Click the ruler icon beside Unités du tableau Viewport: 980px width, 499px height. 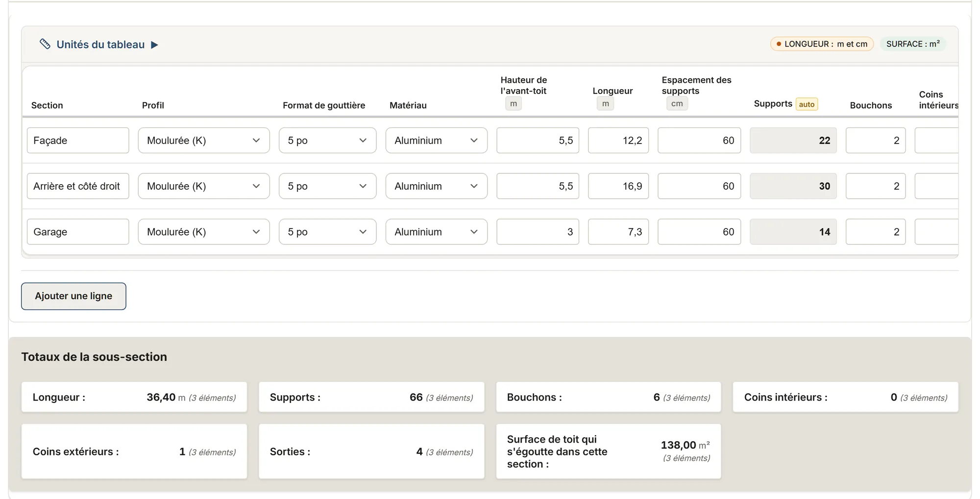click(45, 44)
